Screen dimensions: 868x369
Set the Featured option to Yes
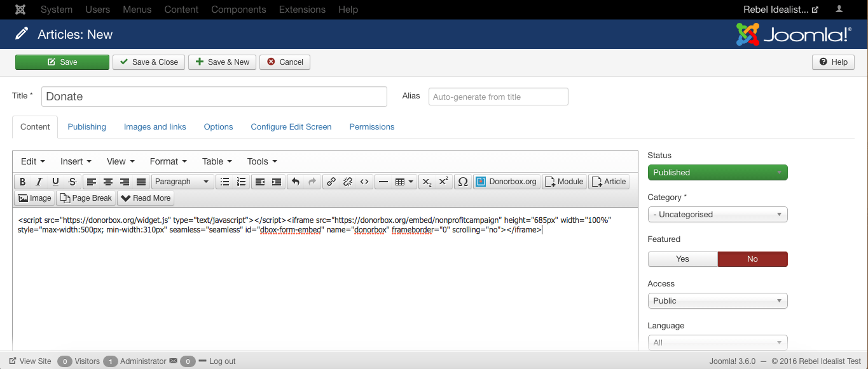[x=682, y=258]
